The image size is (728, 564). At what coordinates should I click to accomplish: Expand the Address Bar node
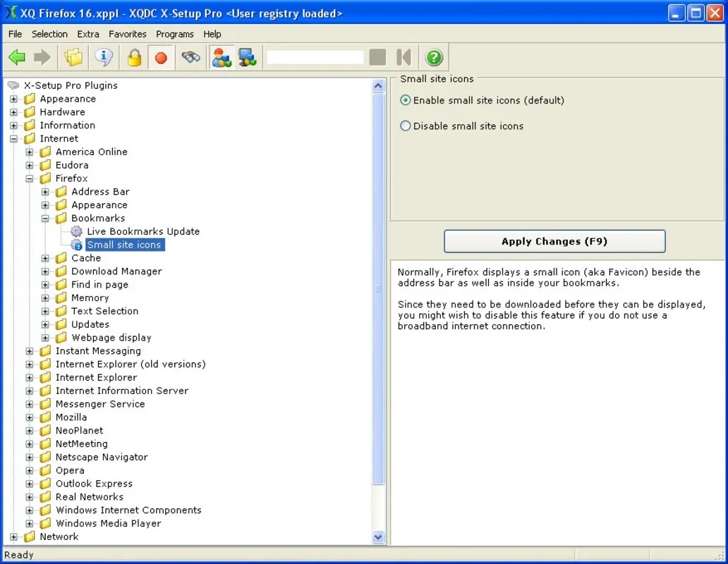point(45,192)
